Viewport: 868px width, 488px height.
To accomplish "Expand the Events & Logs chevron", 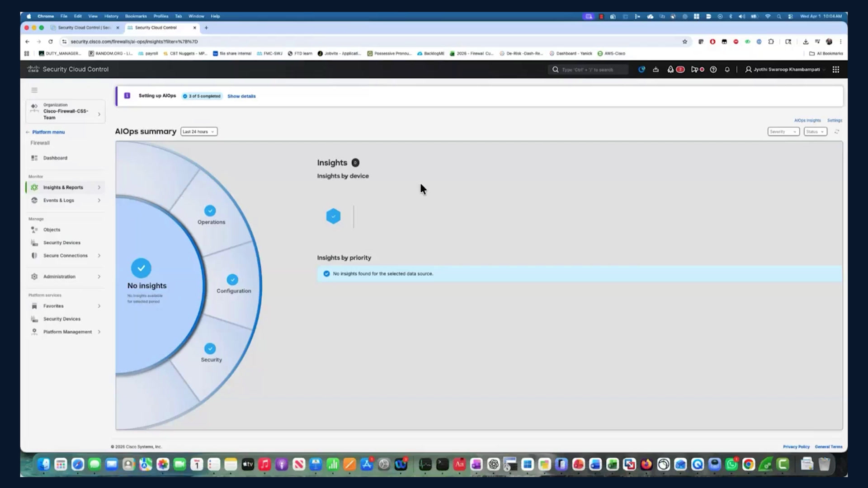I will click(x=99, y=200).
